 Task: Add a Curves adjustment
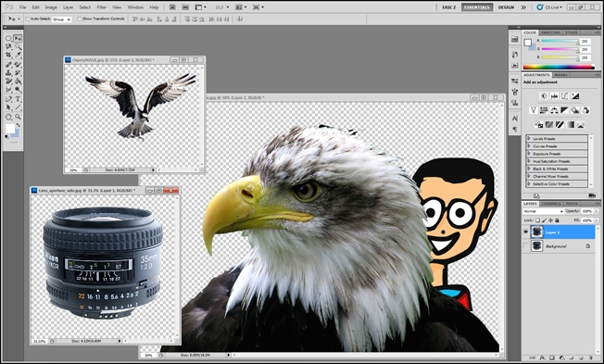[565, 96]
